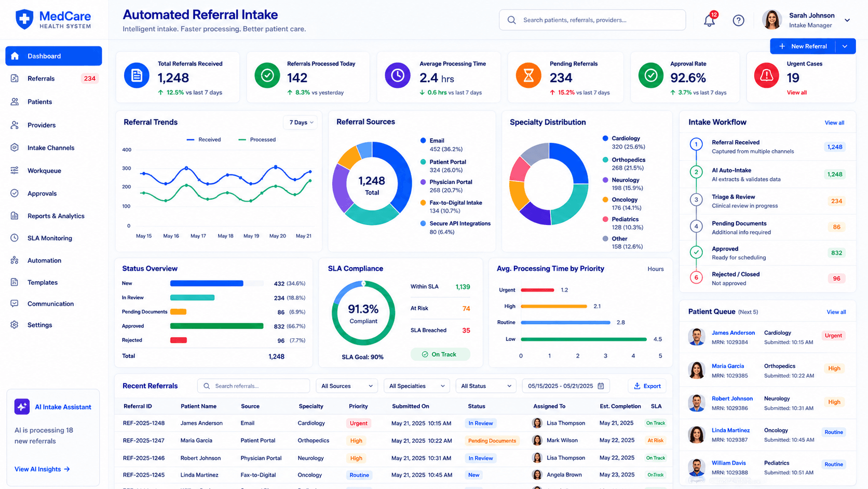Click the Export button
The image size is (868, 489).
[x=647, y=386]
